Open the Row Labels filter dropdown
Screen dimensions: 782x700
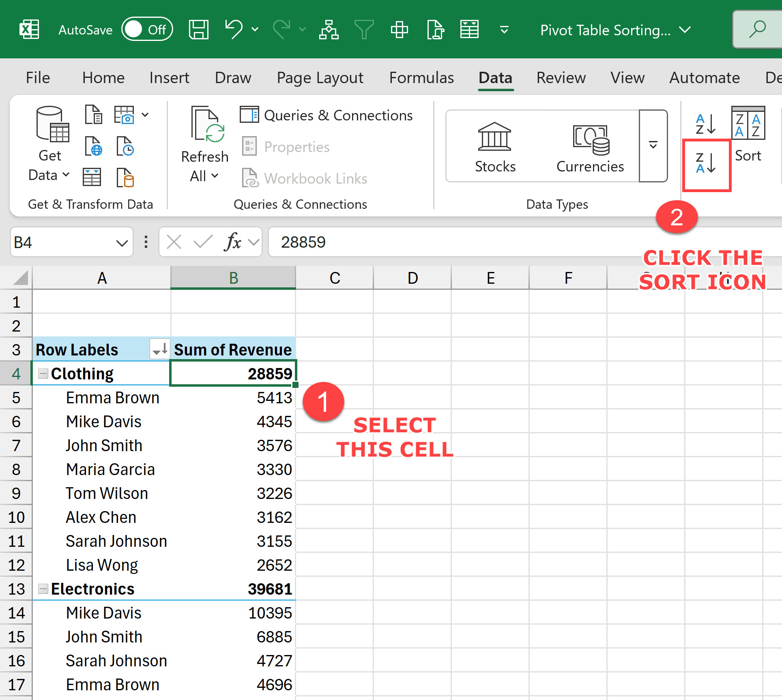(x=160, y=349)
